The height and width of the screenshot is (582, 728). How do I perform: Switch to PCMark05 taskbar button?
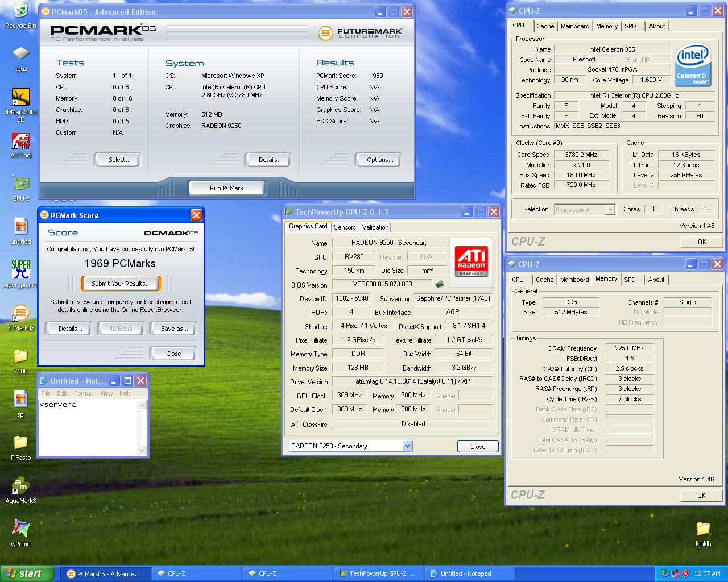pyautogui.click(x=106, y=573)
